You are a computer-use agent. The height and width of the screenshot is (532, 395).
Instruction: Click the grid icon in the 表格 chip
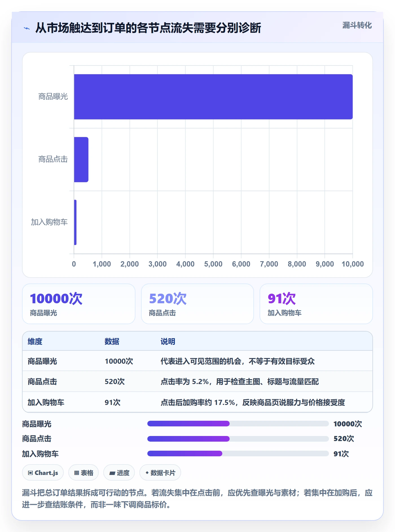pyautogui.click(x=76, y=473)
